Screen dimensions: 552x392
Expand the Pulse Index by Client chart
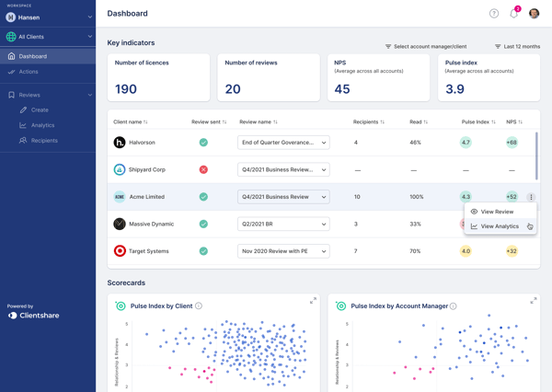[x=313, y=300]
